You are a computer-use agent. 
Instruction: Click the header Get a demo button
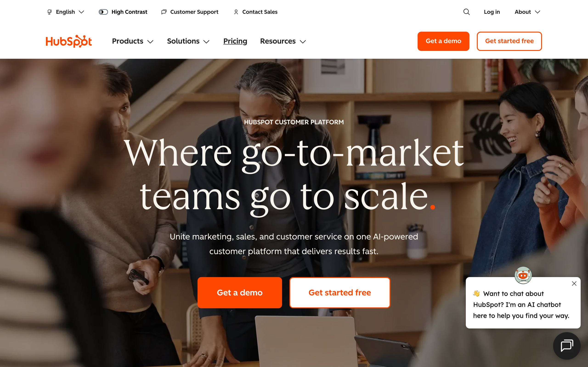point(444,41)
